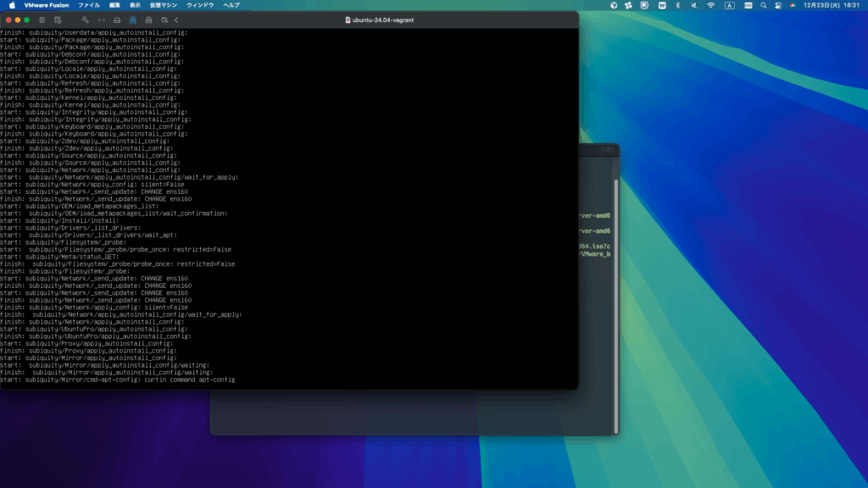The height and width of the screenshot is (488, 868).
Task: Open the ヘルプ menu
Action: pyautogui.click(x=231, y=5)
